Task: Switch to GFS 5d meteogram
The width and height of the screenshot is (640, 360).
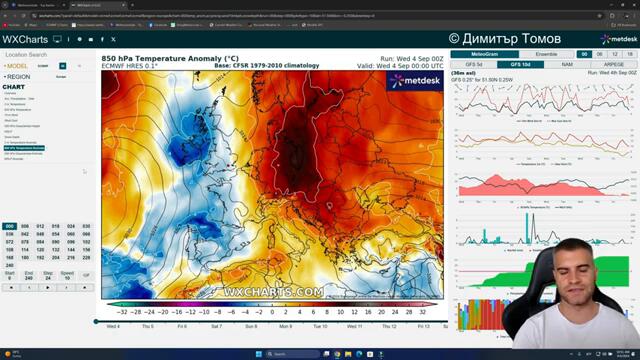Action: pos(474,64)
